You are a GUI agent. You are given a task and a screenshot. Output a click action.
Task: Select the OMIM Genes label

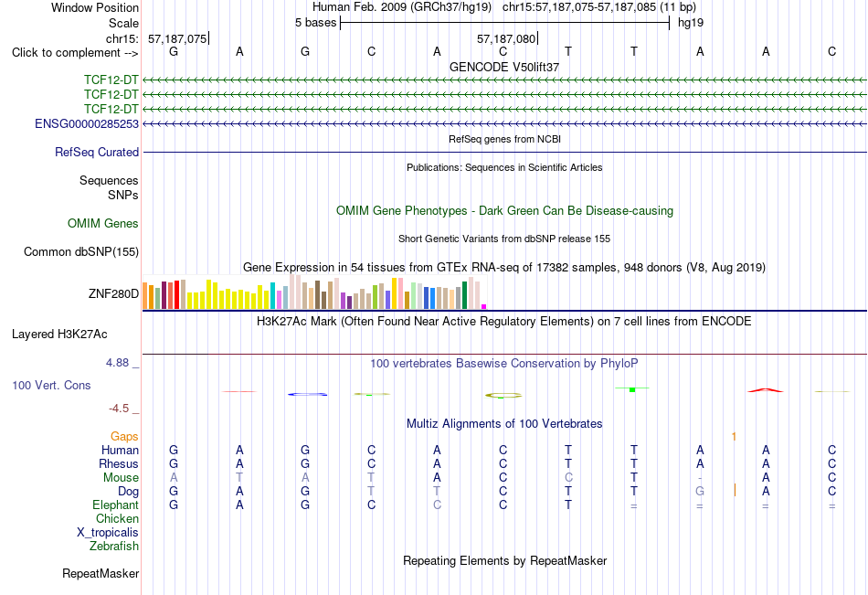pos(103,223)
